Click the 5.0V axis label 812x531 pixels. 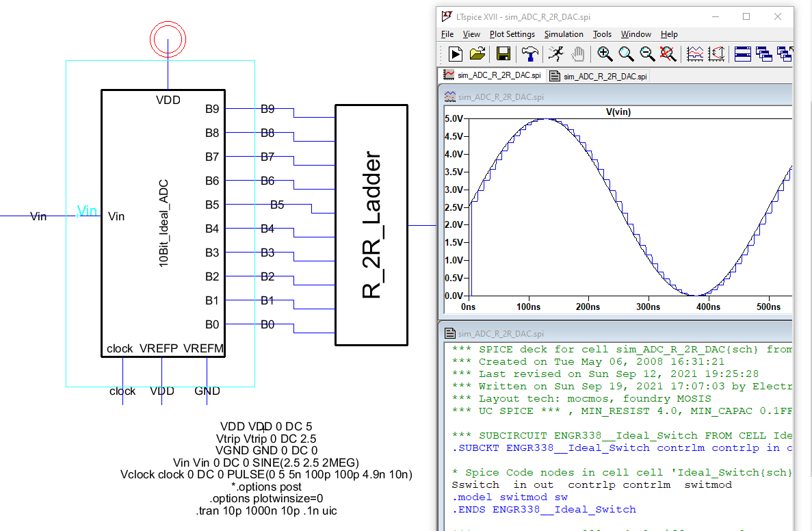tap(454, 118)
